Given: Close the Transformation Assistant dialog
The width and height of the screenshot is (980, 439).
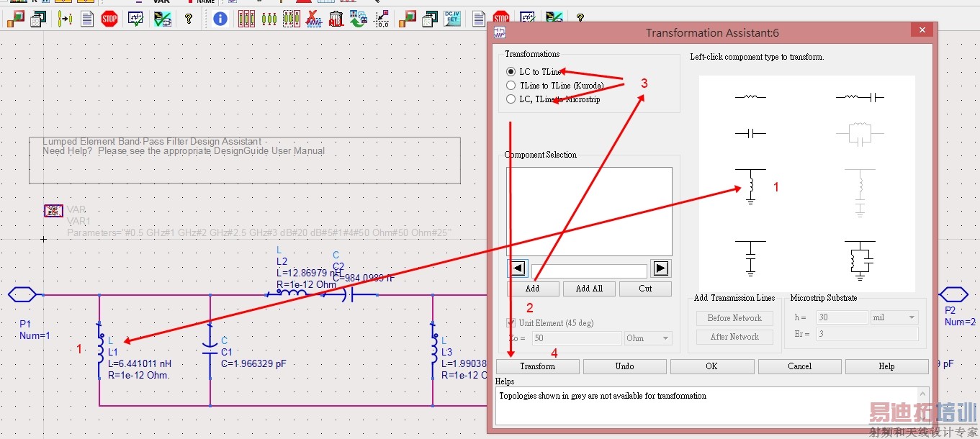Looking at the screenshot, I should (x=922, y=30).
